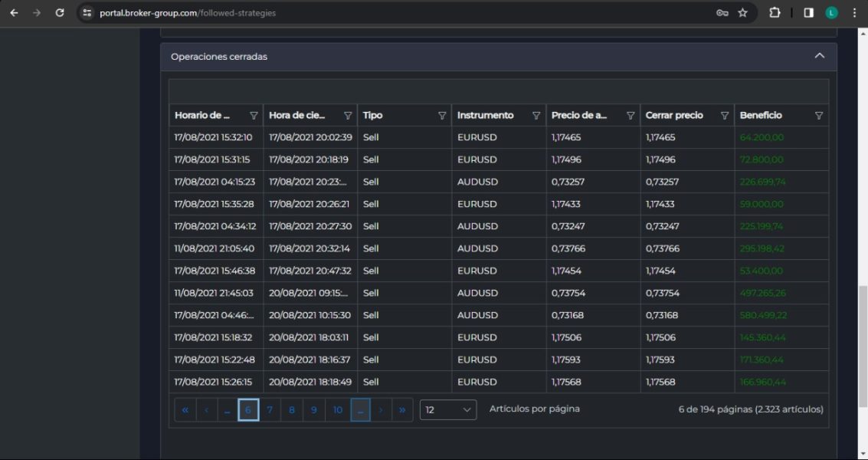Open filter for Horario de apertura column

tap(254, 116)
